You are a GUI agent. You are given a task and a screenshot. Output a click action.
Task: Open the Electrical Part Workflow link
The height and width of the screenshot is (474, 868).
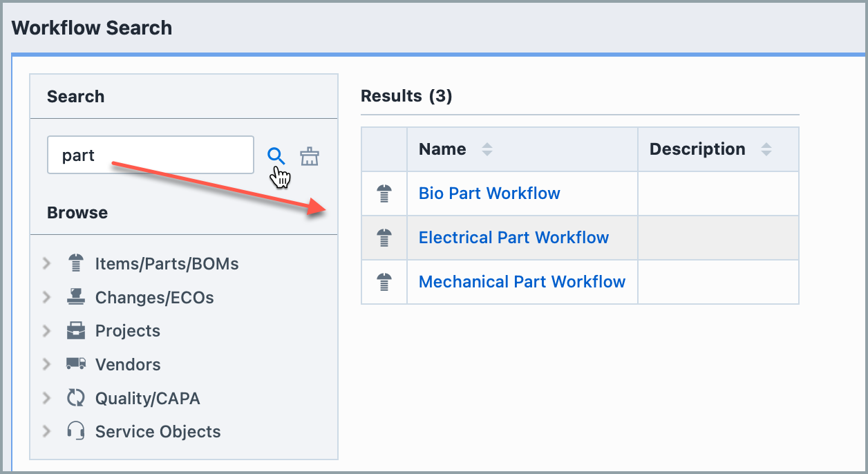(x=513, y=237)
